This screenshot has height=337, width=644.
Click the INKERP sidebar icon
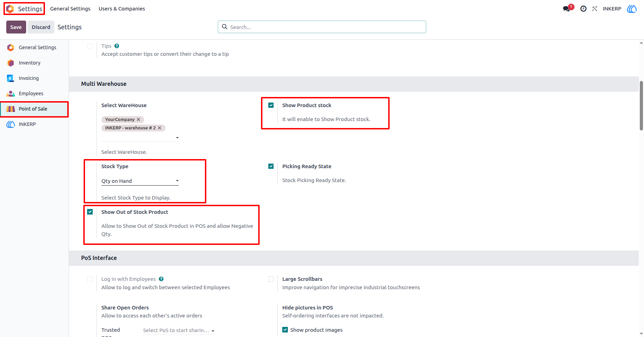click(11, 124)
